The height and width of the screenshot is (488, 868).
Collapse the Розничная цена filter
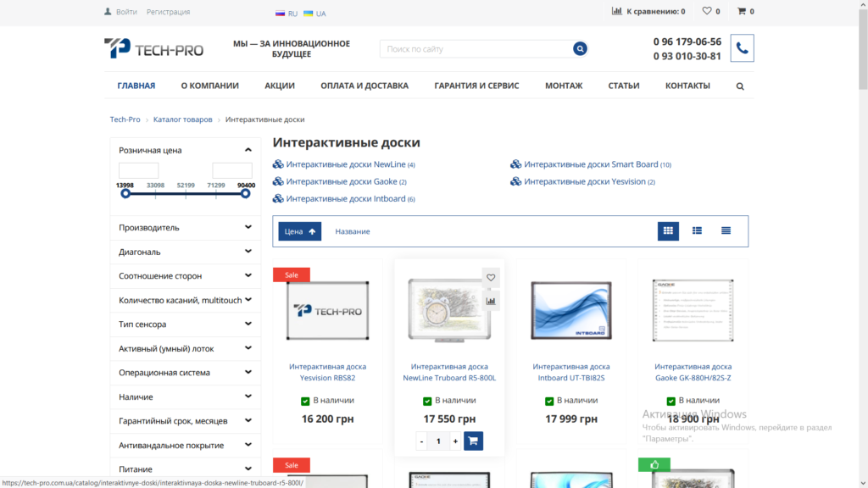coord(248,150)
